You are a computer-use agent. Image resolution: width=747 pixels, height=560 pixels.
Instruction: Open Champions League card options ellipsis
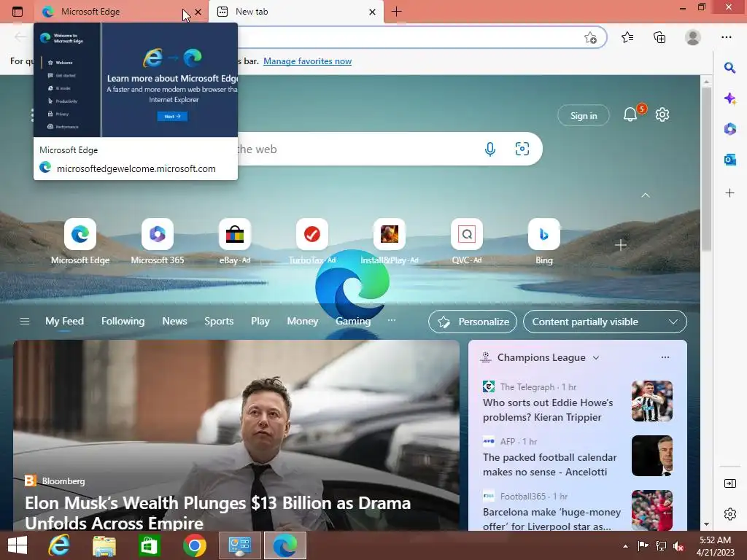pos(665,357)
